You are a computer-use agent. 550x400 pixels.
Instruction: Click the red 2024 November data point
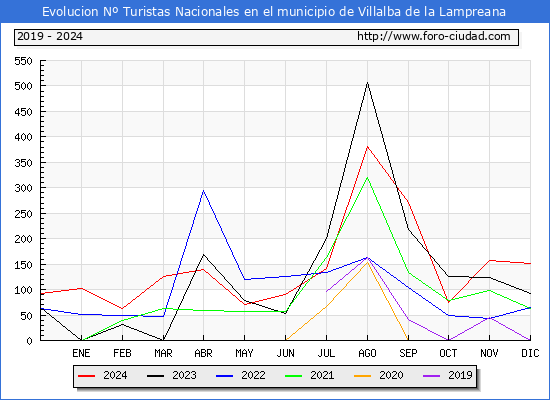(x=489, y=260)
